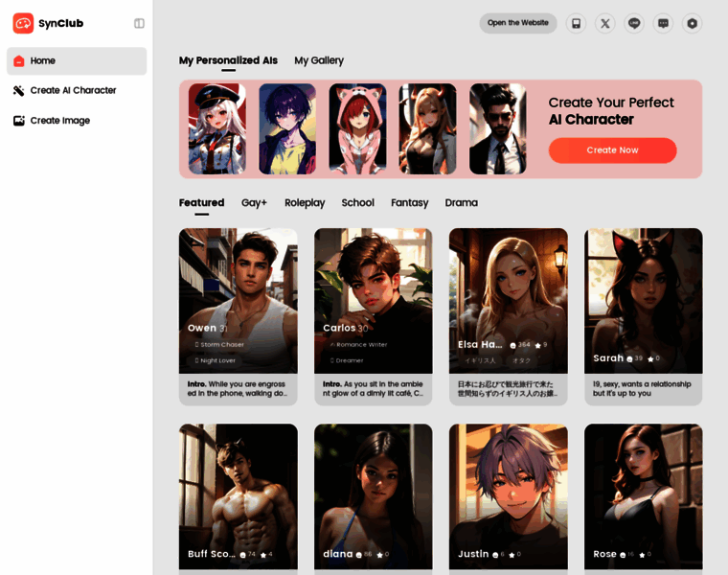Click the chat message bubble icon
This screenshot has width=728, height=575.
point(663,23)
